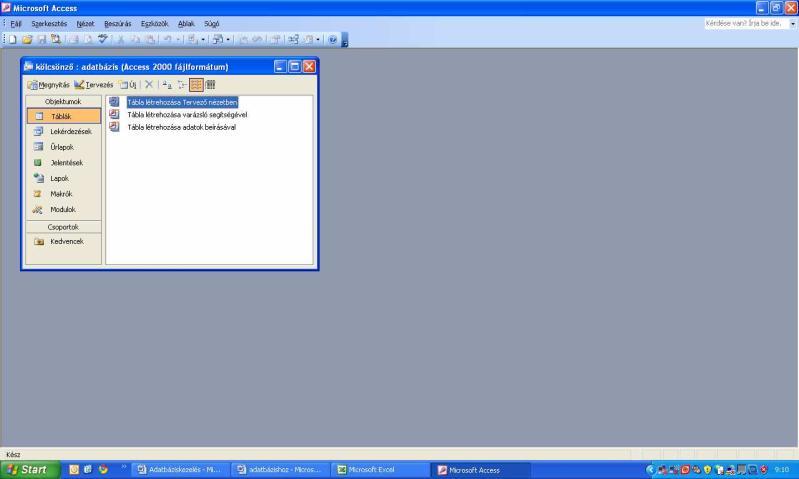
Task: Click the Office Links toolbar icon
Action: (x=193, y=39)
